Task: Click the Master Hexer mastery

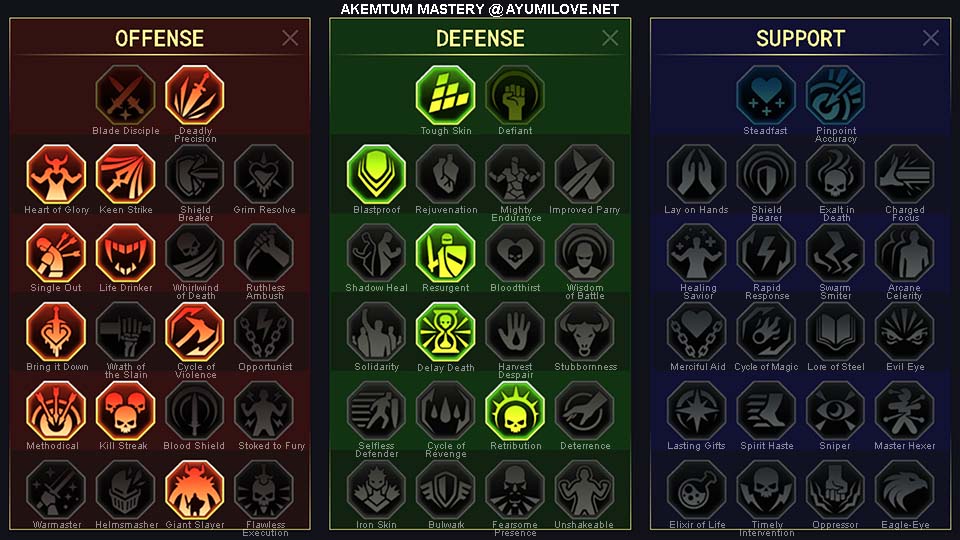Action: [x=904, y=411]
